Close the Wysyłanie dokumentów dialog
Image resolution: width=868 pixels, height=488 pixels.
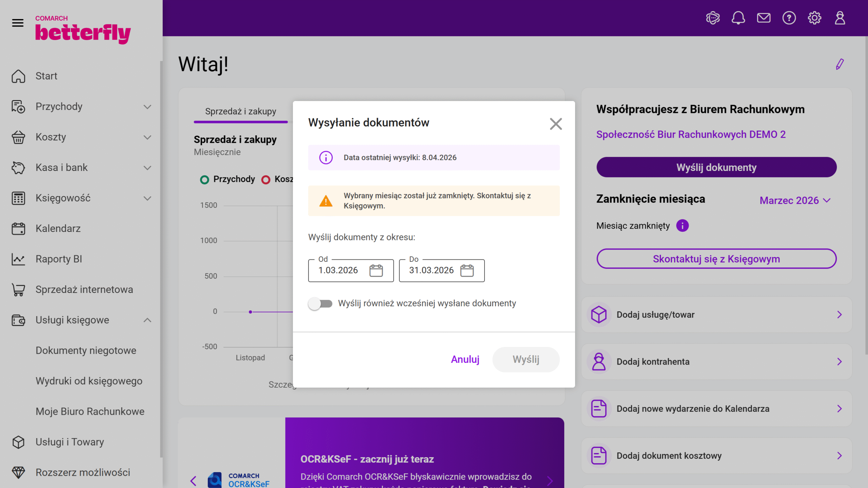click(556, 124)
